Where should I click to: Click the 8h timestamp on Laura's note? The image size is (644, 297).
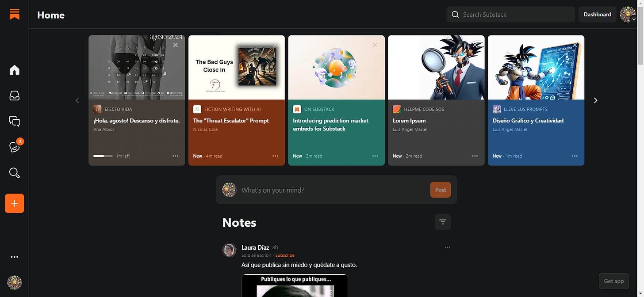pos(275,247)
